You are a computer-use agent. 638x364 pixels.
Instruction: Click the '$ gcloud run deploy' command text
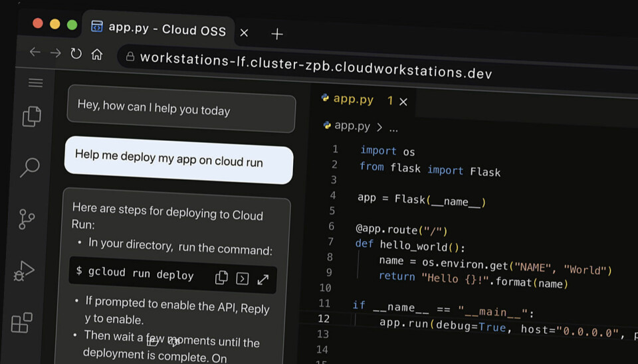[x=136, y=273]
